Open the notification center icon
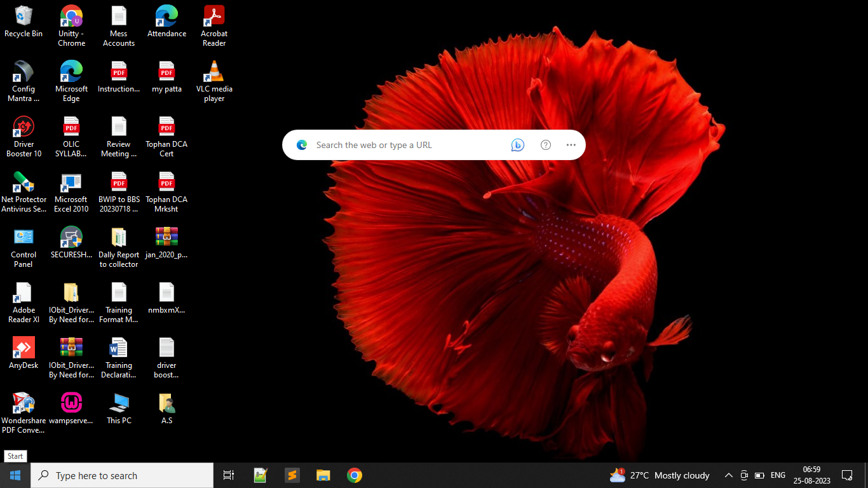The height and width of the screenshot is (488, 868). (x=846, y=475)
